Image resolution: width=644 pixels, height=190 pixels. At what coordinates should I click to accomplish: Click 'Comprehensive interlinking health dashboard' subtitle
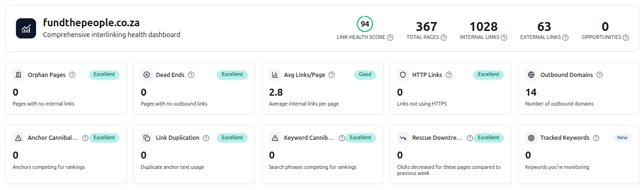[111, 35]
